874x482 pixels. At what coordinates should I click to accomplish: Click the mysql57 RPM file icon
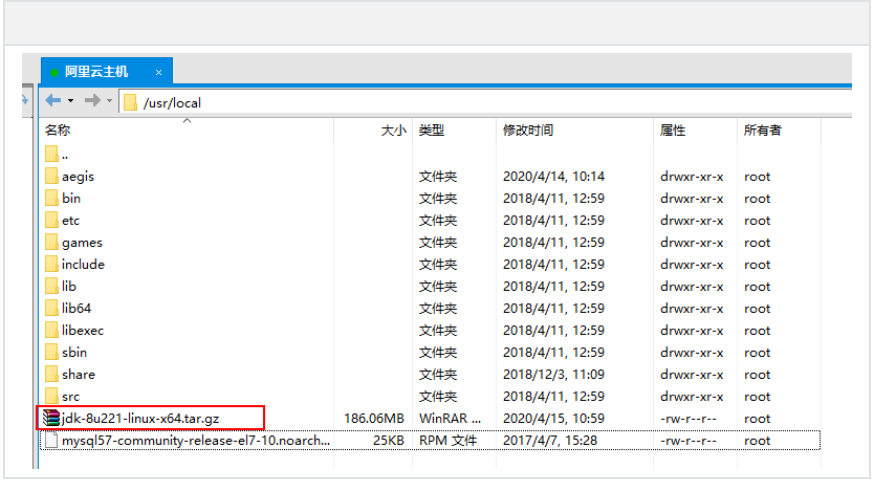tap(51, 440)
